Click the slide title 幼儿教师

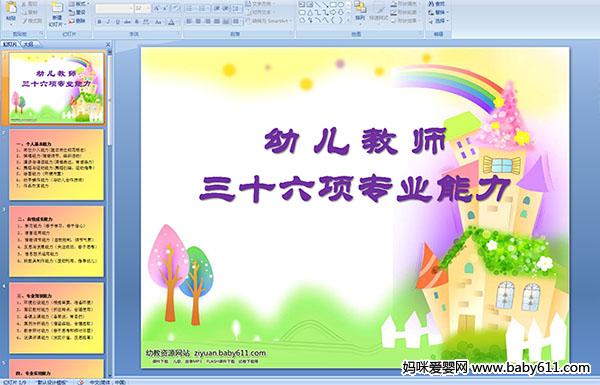pos(356,141)
